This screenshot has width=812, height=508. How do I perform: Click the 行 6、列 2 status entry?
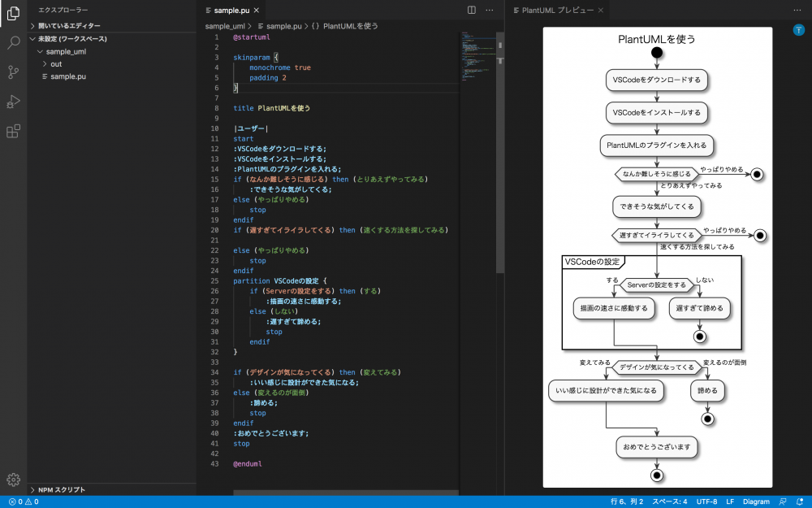click(627, 501)
